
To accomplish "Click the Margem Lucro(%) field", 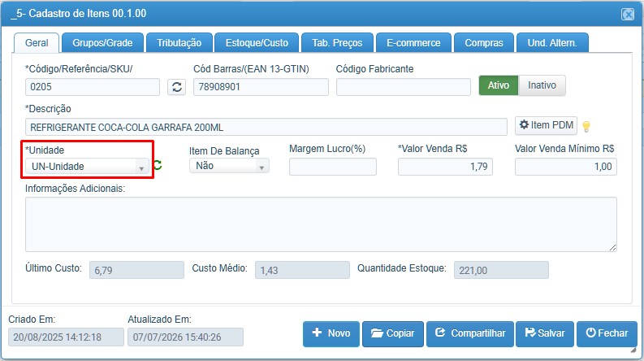I will pyautogui.click(x=333, y=167).
